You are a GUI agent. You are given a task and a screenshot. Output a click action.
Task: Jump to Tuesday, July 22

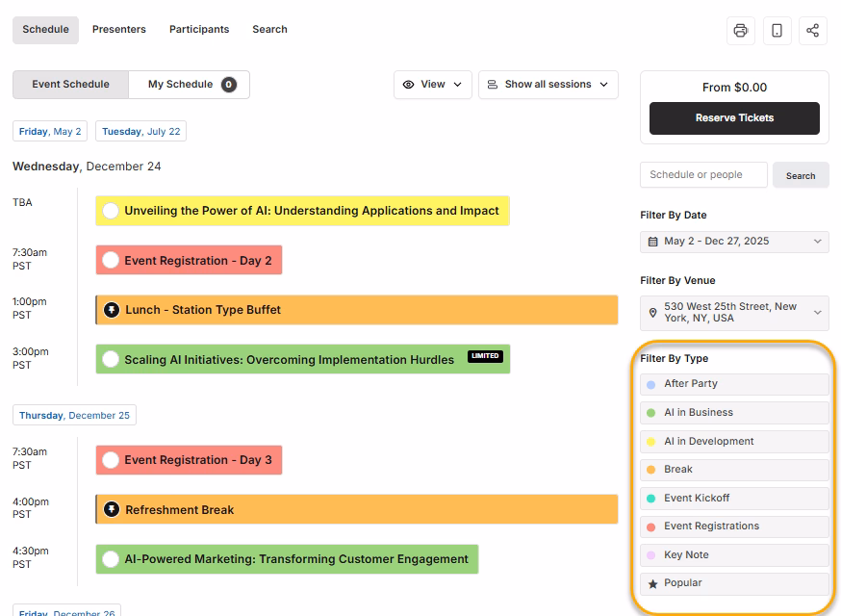pos(141,132)
